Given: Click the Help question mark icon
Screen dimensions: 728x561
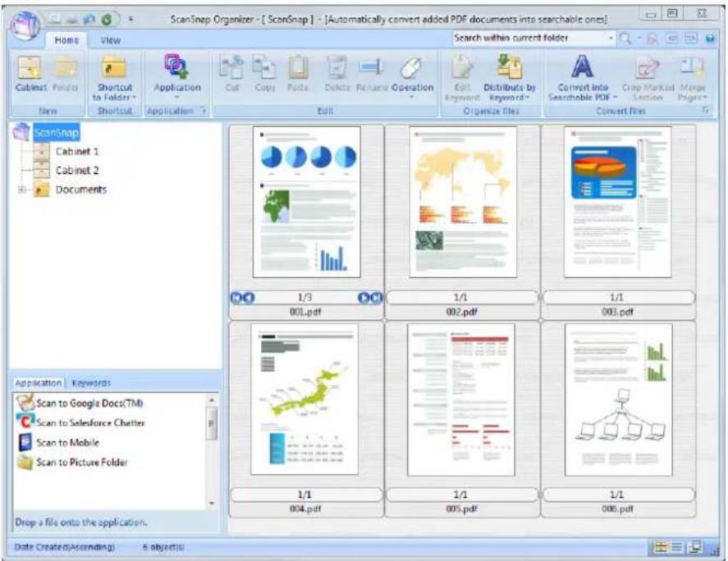Looking at the screenshot, I should [710, 39].
